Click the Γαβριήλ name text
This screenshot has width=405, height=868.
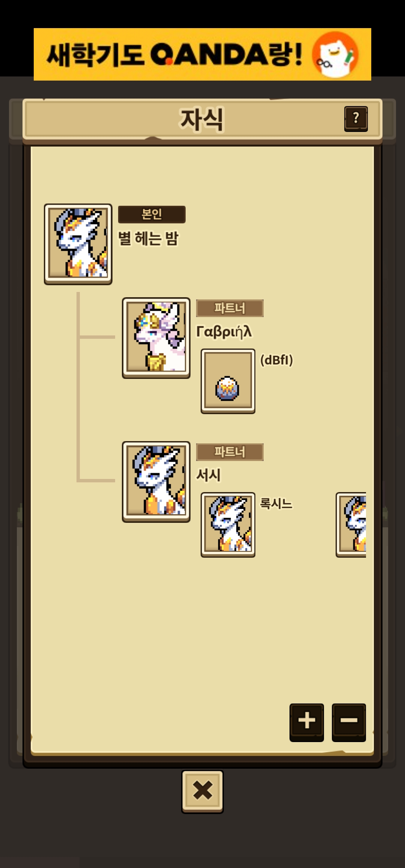(x=224, y=332)
